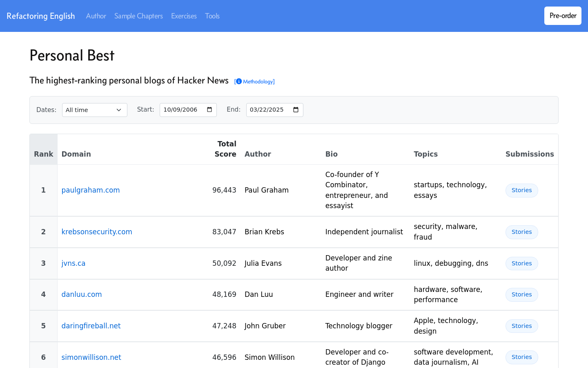
Task: Open the Author nav item
Action: (x=96, y=16)
